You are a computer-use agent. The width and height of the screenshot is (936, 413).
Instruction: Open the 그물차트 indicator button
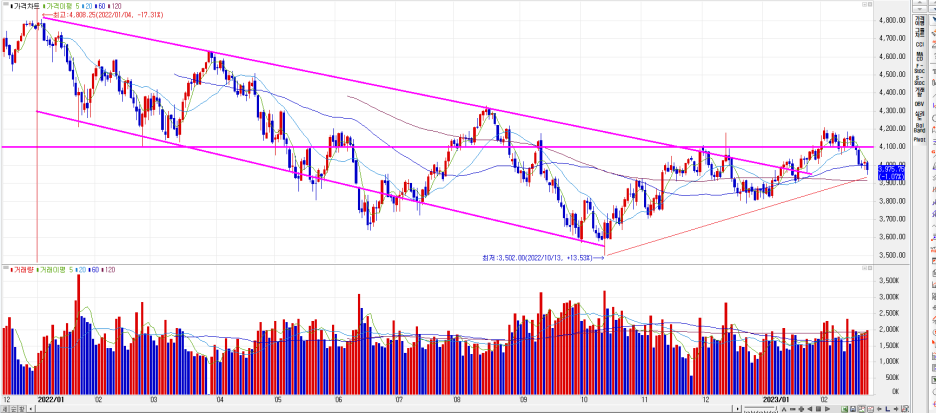pos(919,32)
